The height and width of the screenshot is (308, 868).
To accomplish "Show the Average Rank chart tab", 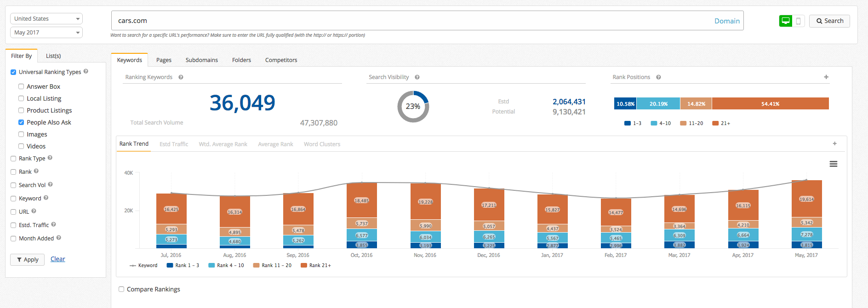I will [x=275, y=144].
